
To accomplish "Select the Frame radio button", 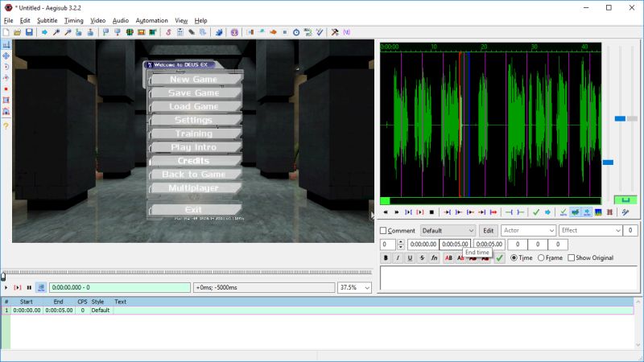I will [x=541, y=257].
